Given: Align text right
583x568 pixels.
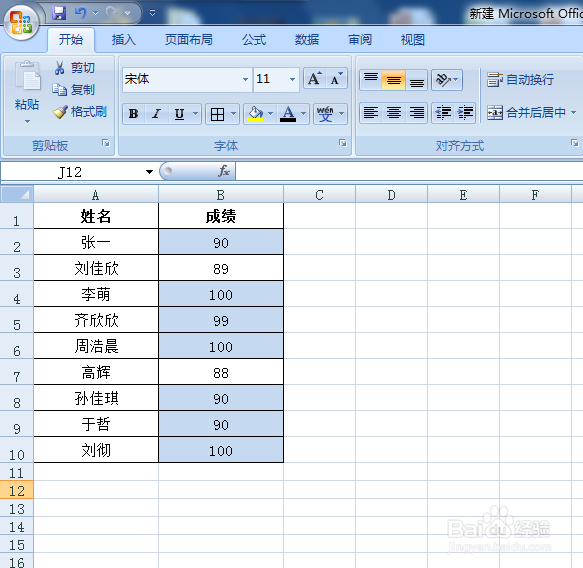Looking at the screenshot, I should (416, 113).
